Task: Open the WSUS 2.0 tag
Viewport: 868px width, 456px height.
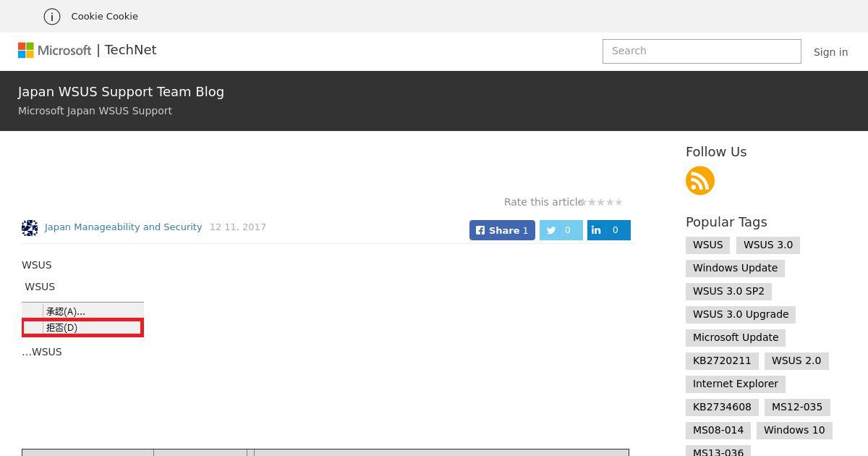Action: point(796,361)
